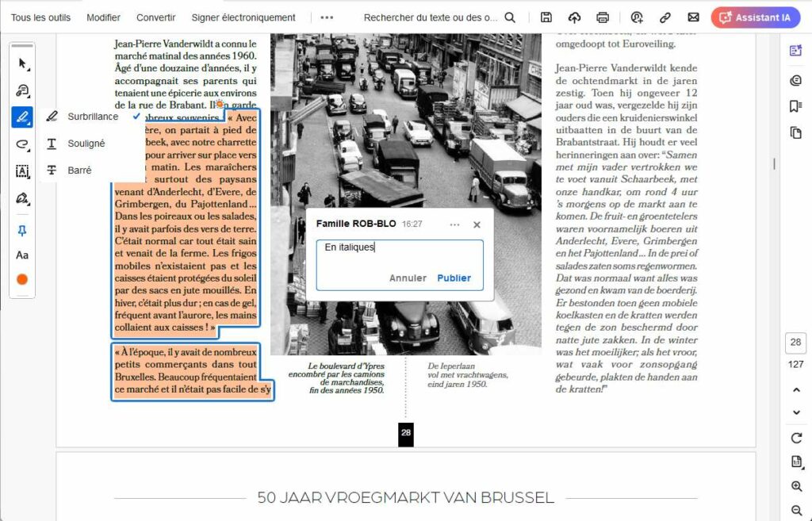The width and height of the screenshot is (812, 521).
Task: Launch the Assistant IA button
Action: 756,17
